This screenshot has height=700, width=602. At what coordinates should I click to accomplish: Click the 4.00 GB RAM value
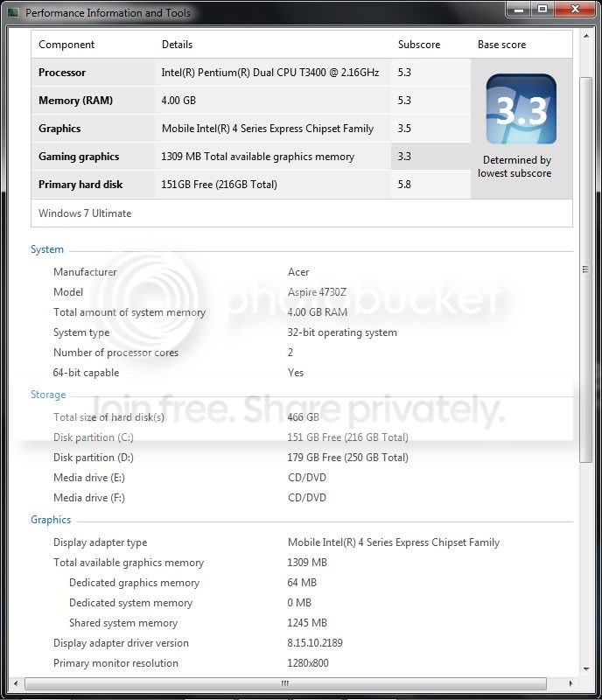tap(317, 312)
